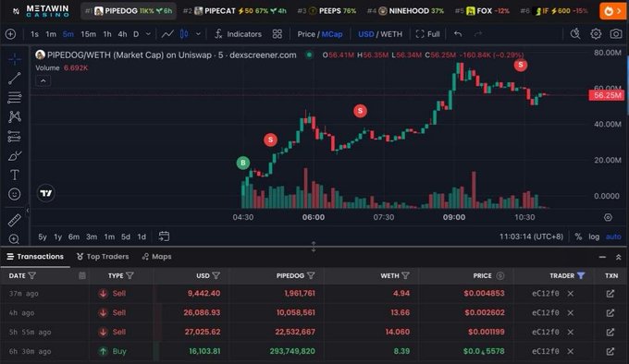This screenshot has height=364, width=629.
Task: Maximize the transactions panel with double chevron
Action: point(619,257)
